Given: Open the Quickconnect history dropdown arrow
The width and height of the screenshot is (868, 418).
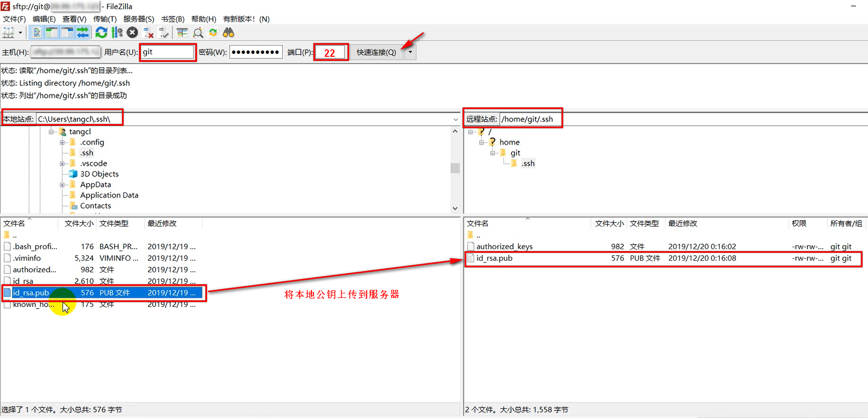Looking at the screenshot, I should 410,52.
